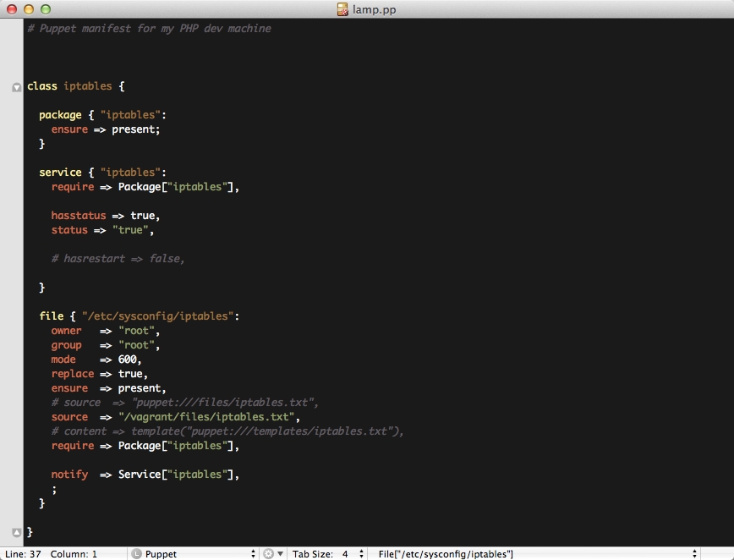Open the gear action menu in status bar

click(x=273, y=554)
